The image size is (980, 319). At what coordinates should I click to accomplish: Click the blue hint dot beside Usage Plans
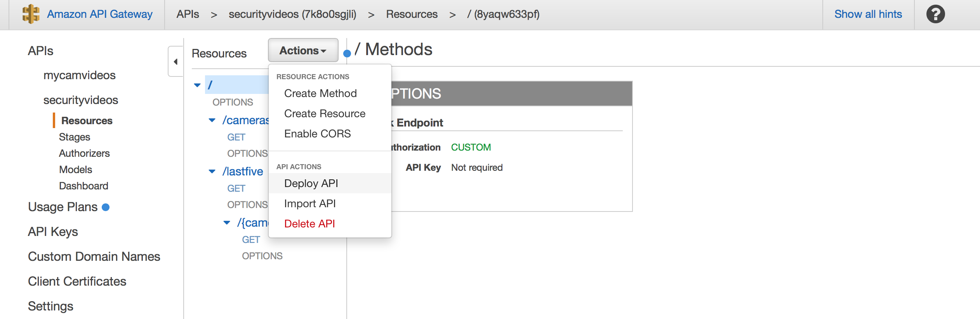coord(106,207)
